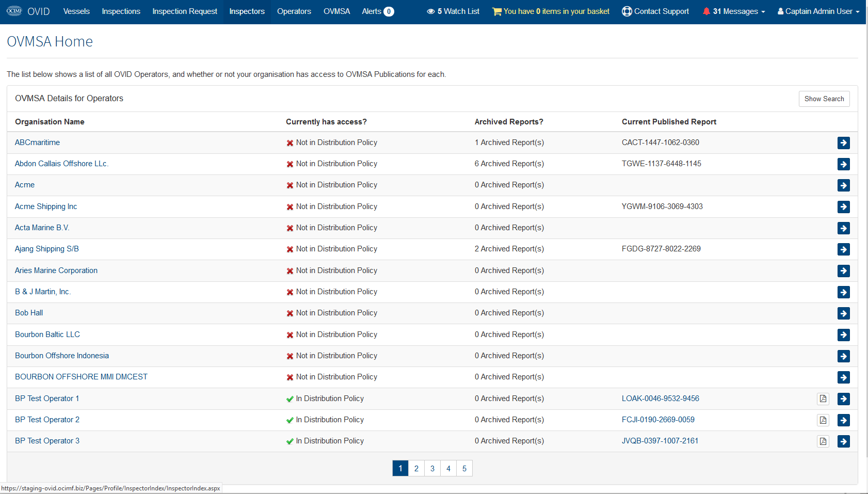The height and width of the screenshot is (494, 868).
Task: Click arrow icon for Aries Marine Corporation
Action: point(843,271)
